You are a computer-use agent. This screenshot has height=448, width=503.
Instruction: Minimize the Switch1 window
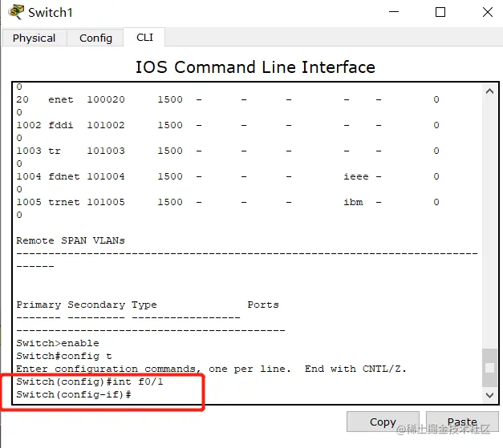tap(394, 12)
